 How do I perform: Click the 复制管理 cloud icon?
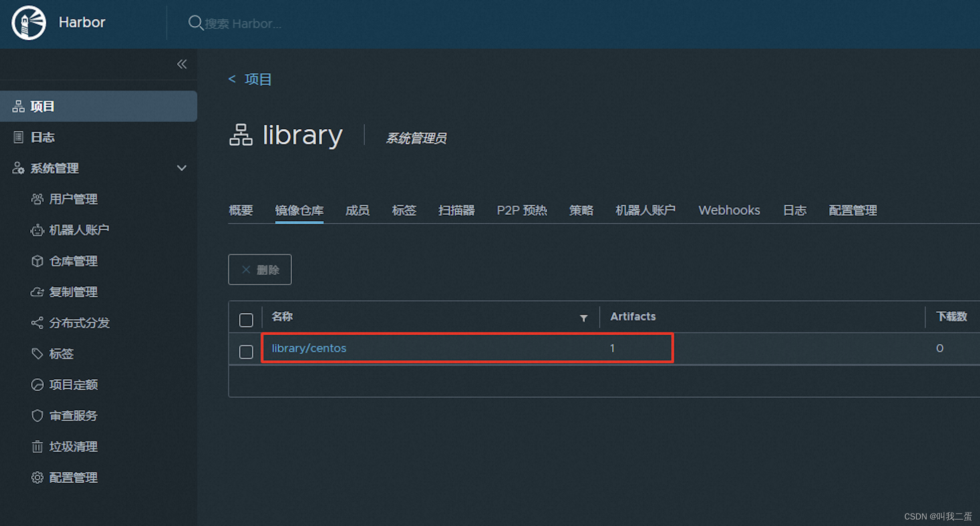[37, 292]
